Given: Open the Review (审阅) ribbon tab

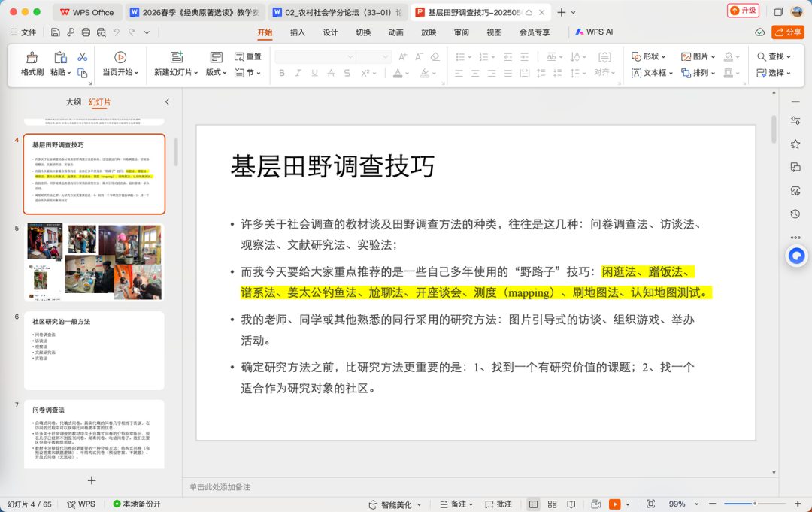Looking at the screenshot, I should (x=462, y=32).
